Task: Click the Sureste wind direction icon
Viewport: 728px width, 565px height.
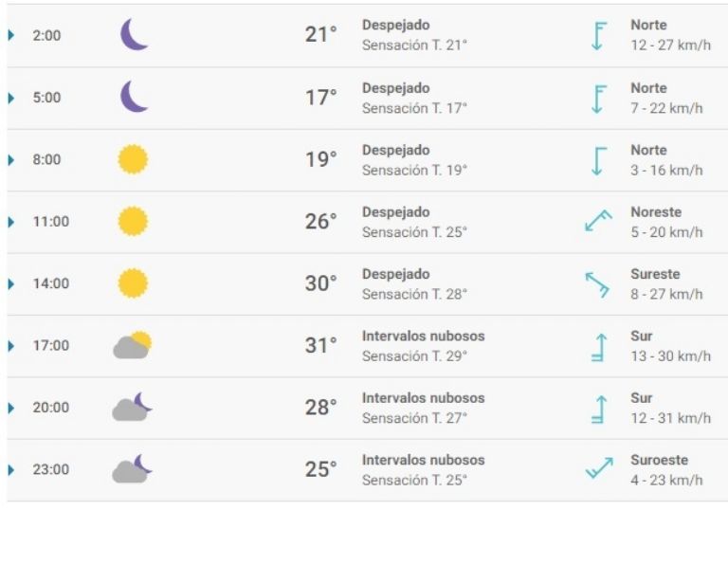Action: (598, 283)
